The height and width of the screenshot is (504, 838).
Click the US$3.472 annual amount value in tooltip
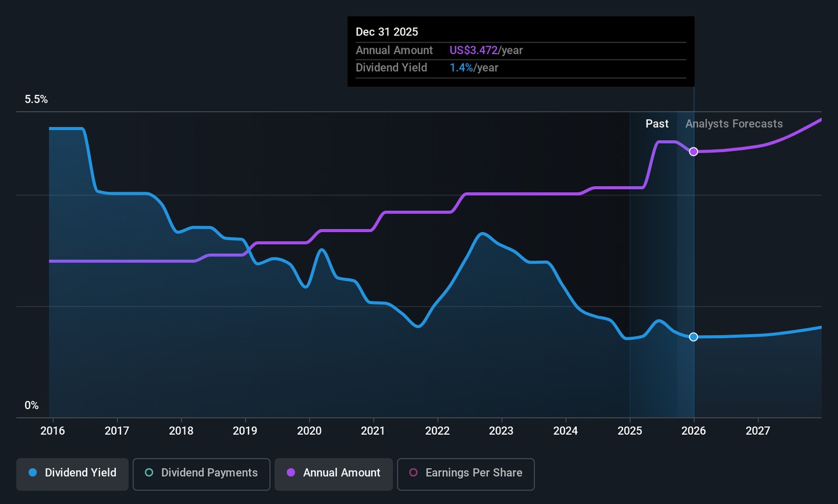(x=473, y=51)
